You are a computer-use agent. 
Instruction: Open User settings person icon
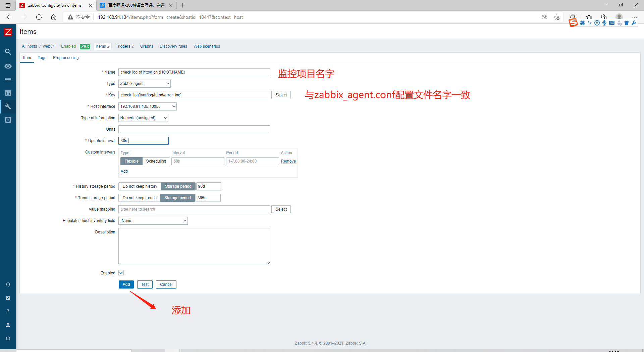[x=8, y=325]
